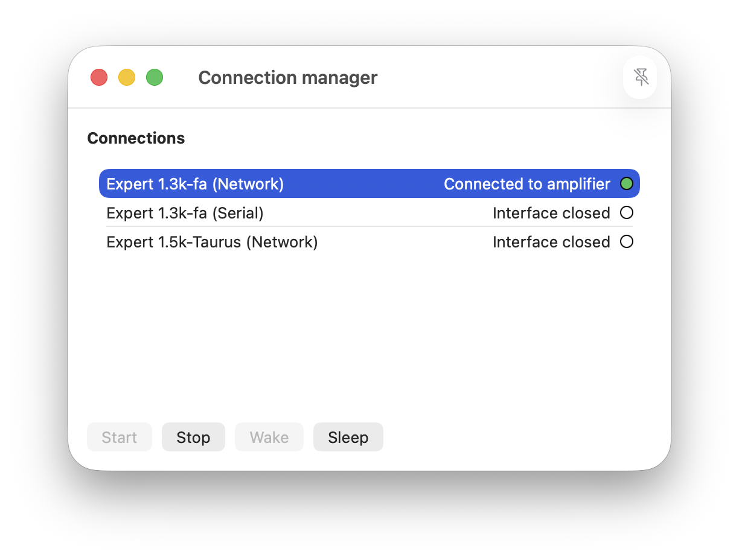Click the disabled Wake button
Screen dimensions: 739x560
[x=269, y=437]
